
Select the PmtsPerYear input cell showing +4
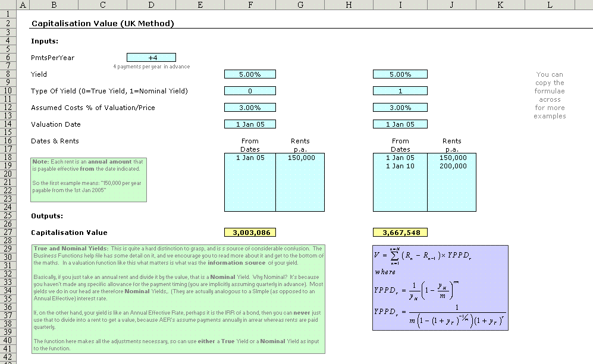coord(151,58)
